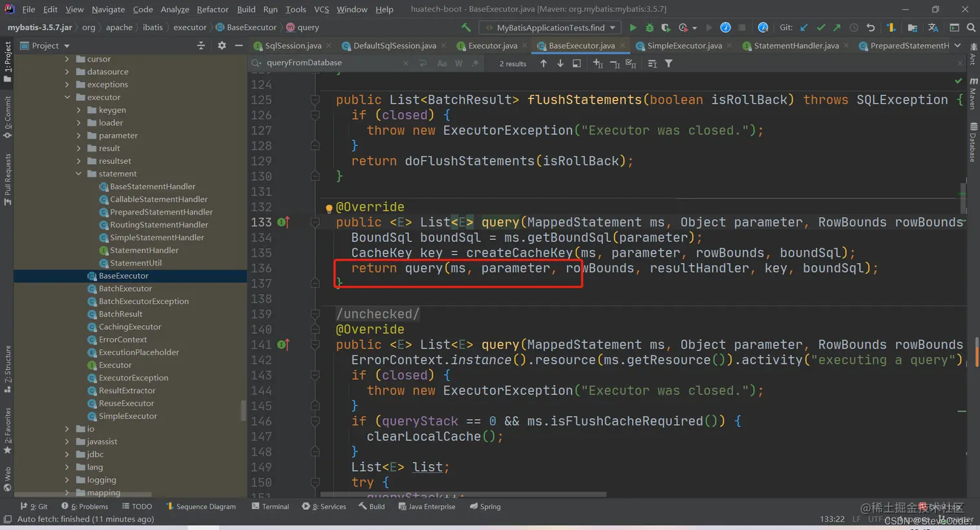Select ReuseExecutor in the project tree
The width and height of the screenshot is (980, 530).
pyautogui.click(x=126, y=404)
